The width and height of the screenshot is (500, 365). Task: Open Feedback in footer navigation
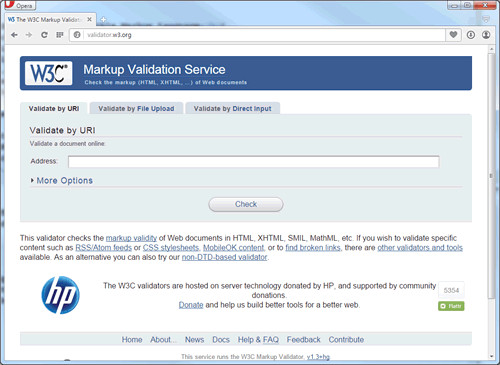coord(304,340)
